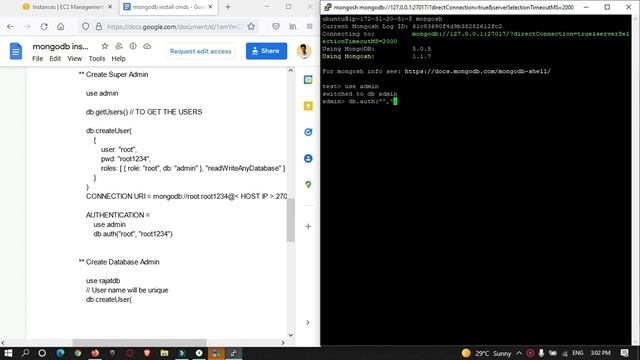The image size is (640, 360).
Task: Click 'db.getUsers()' line in document
Action: point(144,112)
